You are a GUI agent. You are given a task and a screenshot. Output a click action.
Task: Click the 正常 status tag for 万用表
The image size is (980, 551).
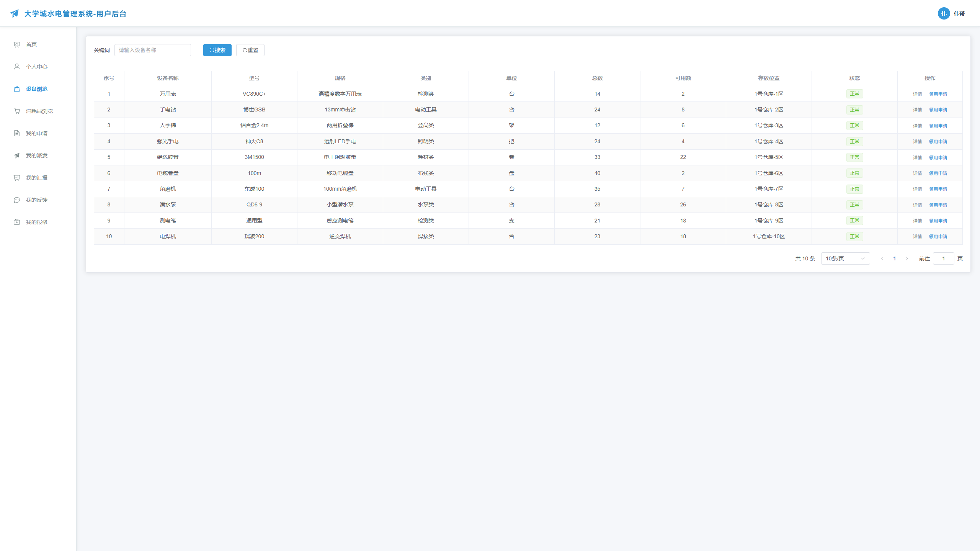point(854,94)
